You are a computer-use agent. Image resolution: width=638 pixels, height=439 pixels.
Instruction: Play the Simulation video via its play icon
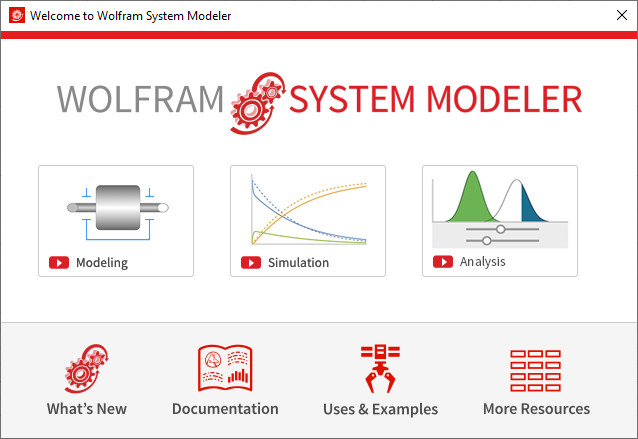[x=251, y=263]
